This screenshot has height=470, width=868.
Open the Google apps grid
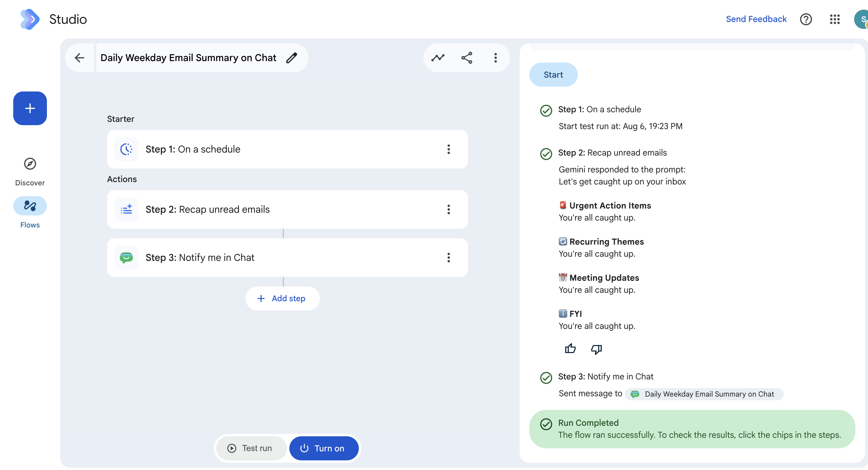835,19
